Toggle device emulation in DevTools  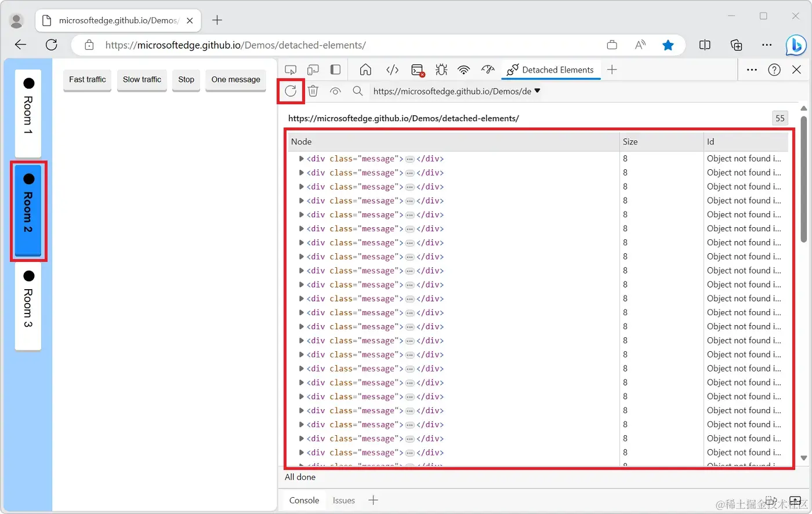coord(313,70)
